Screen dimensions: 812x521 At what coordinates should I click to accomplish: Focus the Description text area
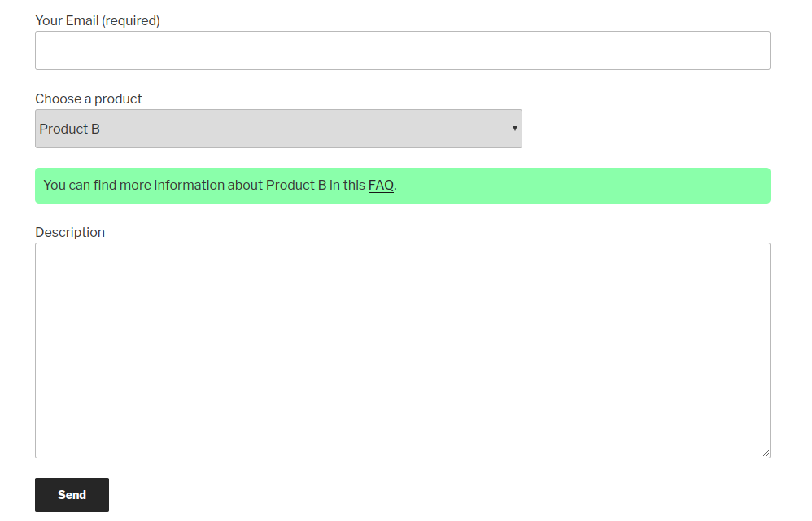pyautogui.click(x=403, y=350)
